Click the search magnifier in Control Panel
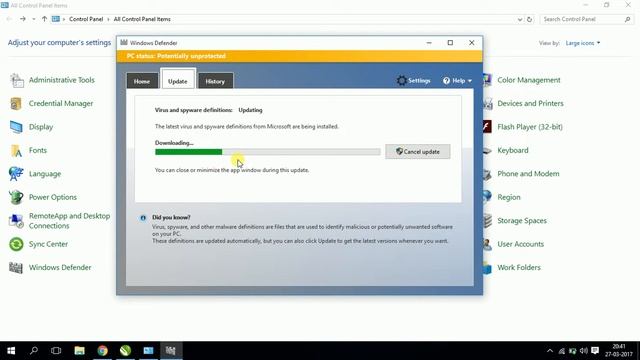The height and width of the screenshot is (360, 640). pos(627,19)
